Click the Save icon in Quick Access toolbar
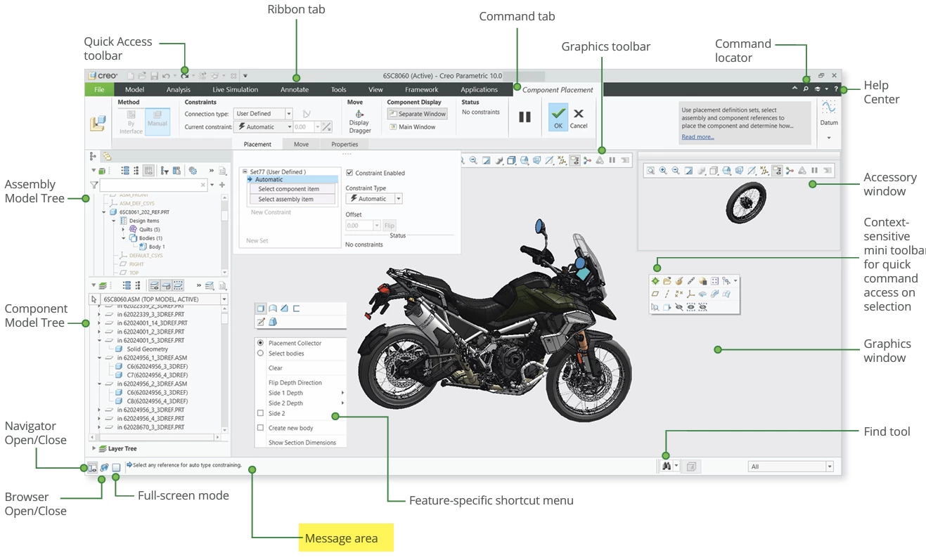Viewport: 926px width, 560px height. click(154, 75)
